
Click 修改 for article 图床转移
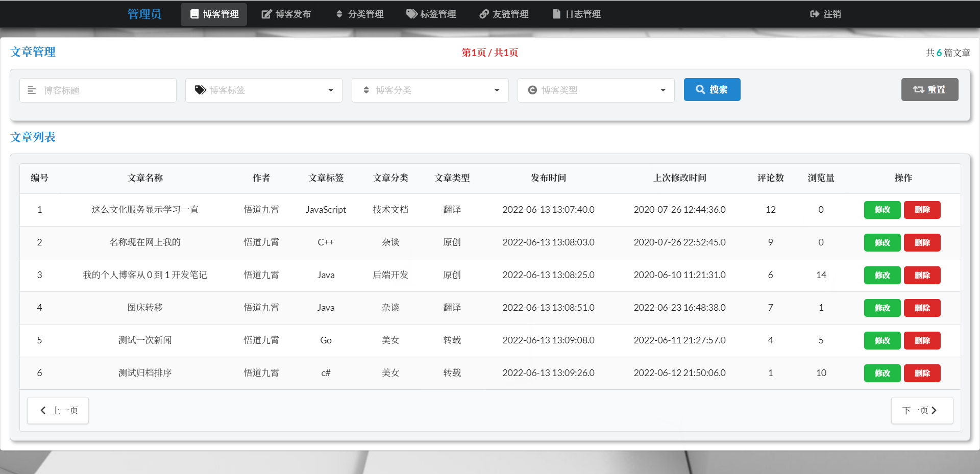point(882,308)
